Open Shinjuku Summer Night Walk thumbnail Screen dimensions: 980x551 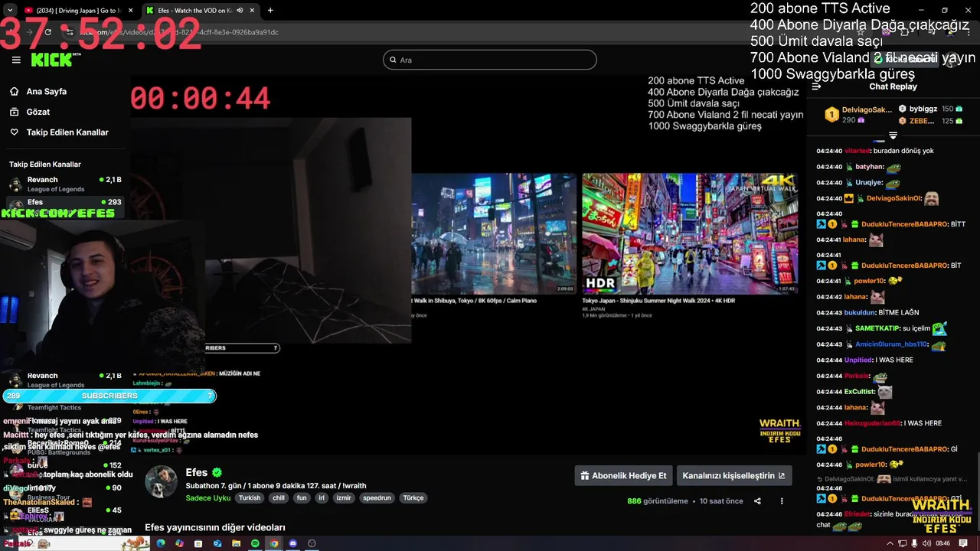click(689, 233)
